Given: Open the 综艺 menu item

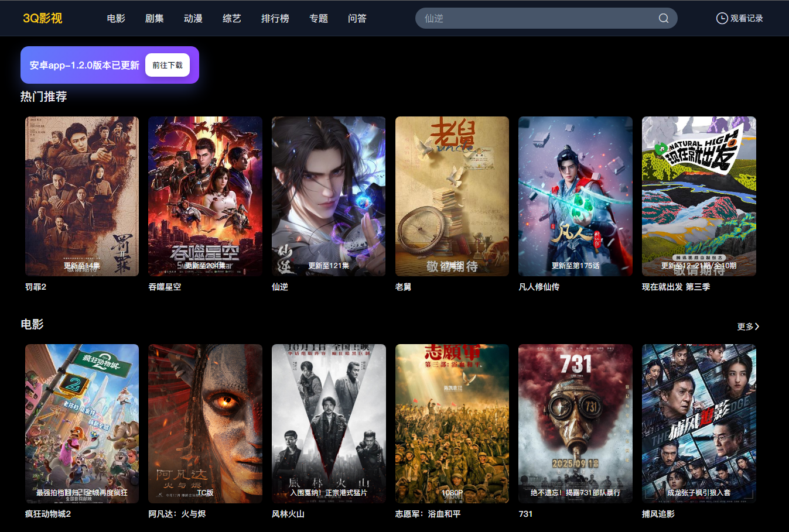Looking at the screenshot, I should click(x=232, y=18).
